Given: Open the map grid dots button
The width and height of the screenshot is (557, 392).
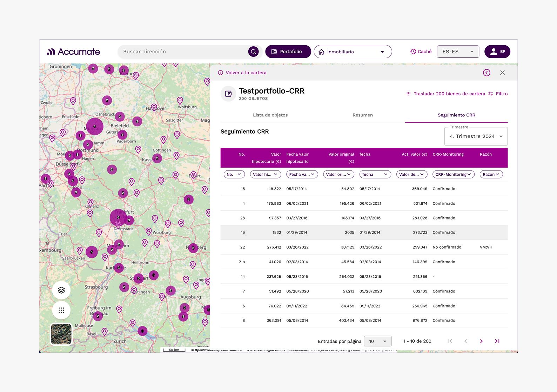Looking at the screenshot, I should pyautogui.click(x=61, y=310).
